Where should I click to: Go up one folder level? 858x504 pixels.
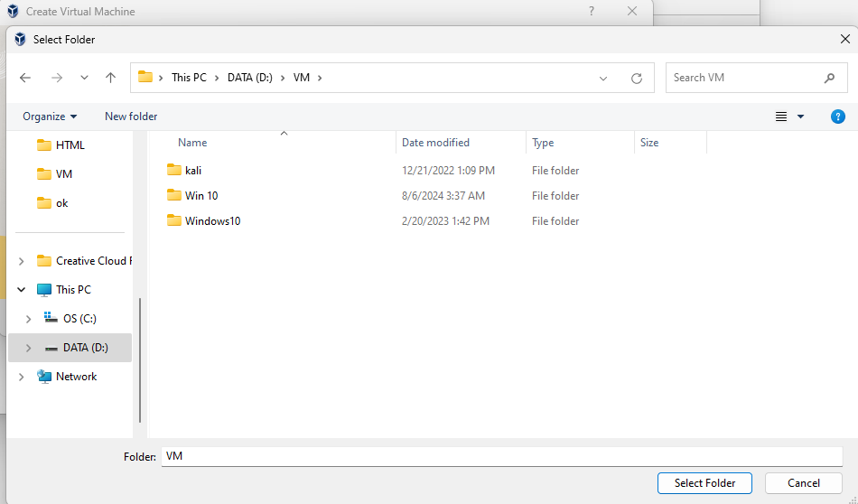click(110, 78)
